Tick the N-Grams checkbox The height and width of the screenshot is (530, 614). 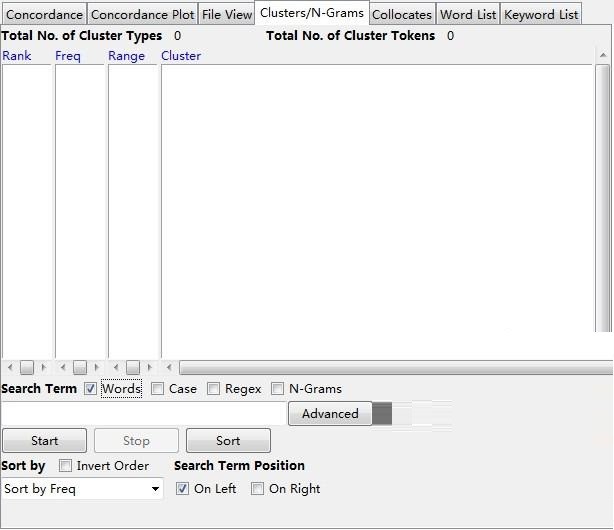point(278,389)
